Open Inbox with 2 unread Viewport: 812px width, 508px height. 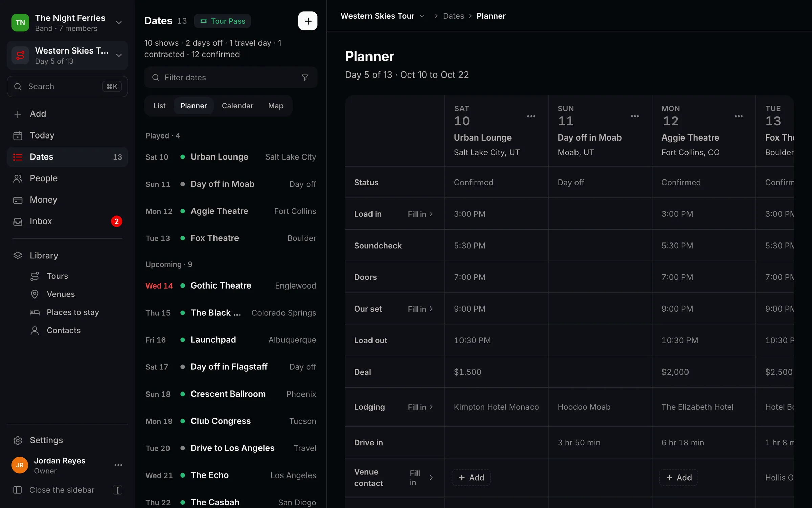(67, 221)
